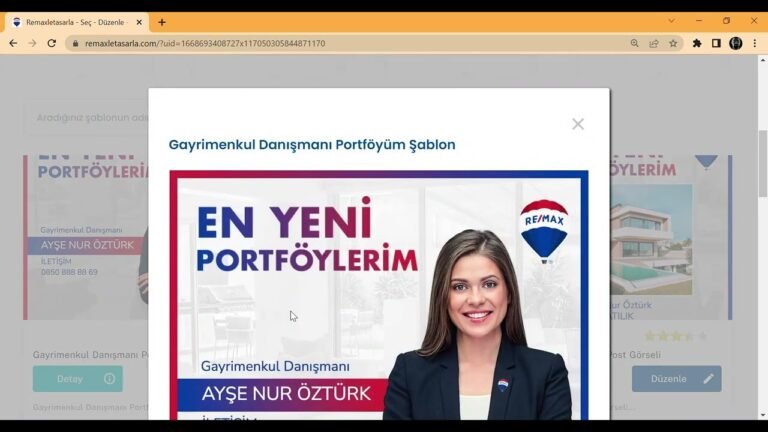Select the Remaxletasarla - Seç - Düzenle tab
This screenshot has height=432, width=768.
point(77,22)
